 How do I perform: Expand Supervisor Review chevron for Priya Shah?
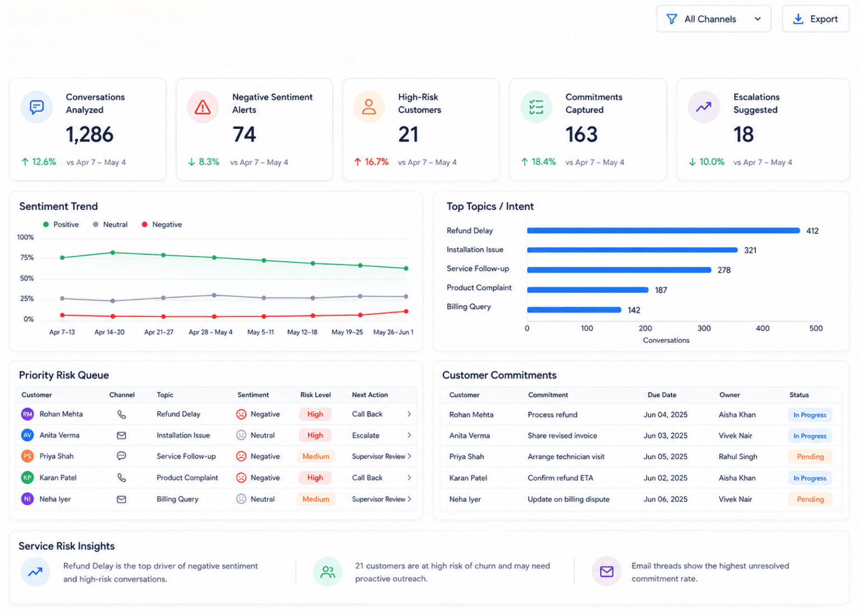(409, 456)
